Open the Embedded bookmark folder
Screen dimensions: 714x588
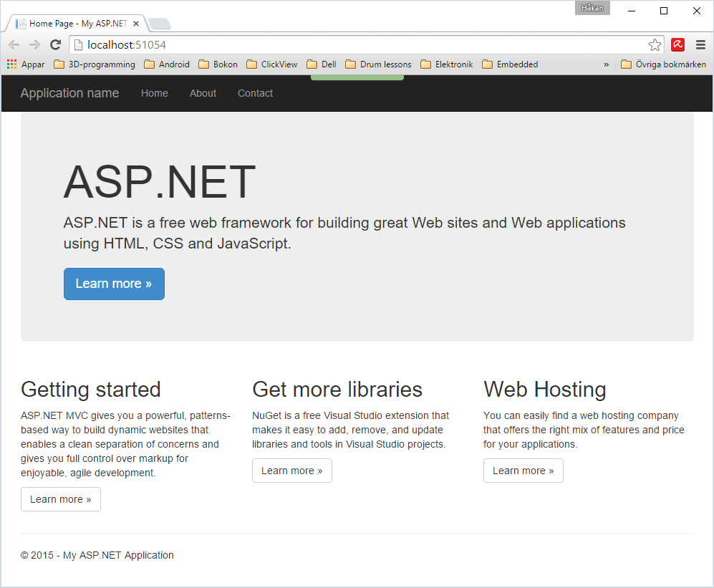click(x=510, y=64)
